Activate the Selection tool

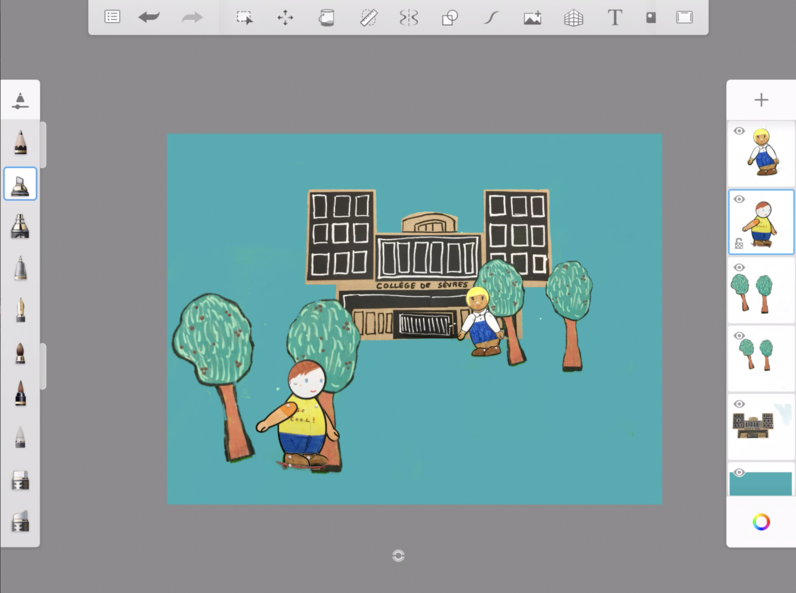244,18
